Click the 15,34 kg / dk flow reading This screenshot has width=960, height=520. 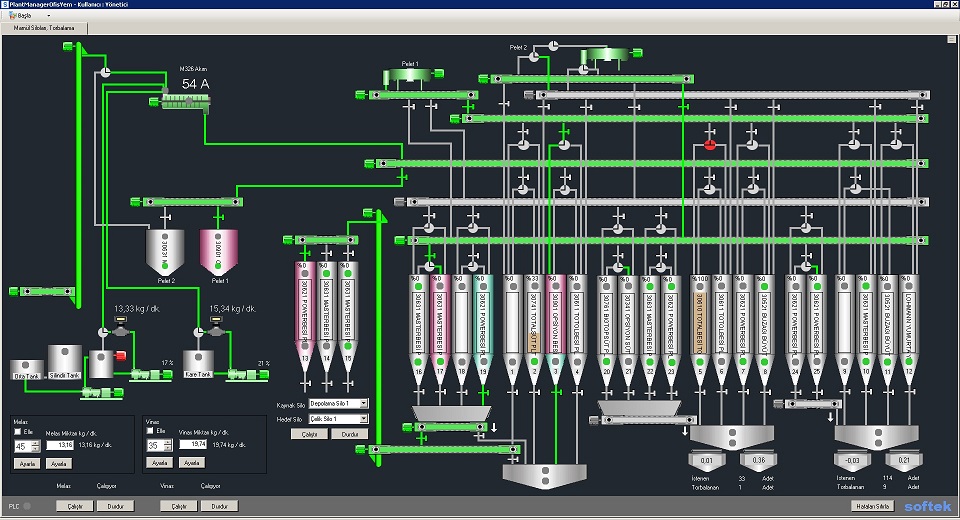pos(233,309)
